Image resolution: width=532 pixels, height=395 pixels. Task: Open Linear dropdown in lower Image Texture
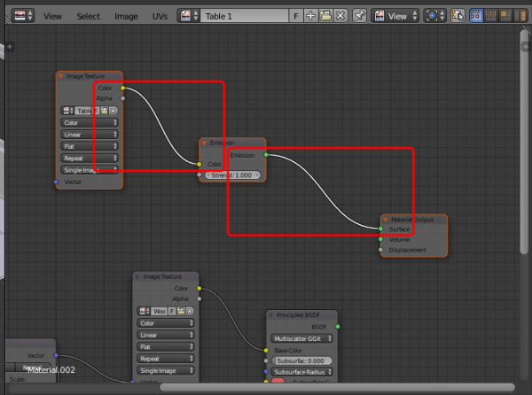(x=166, y=335)
